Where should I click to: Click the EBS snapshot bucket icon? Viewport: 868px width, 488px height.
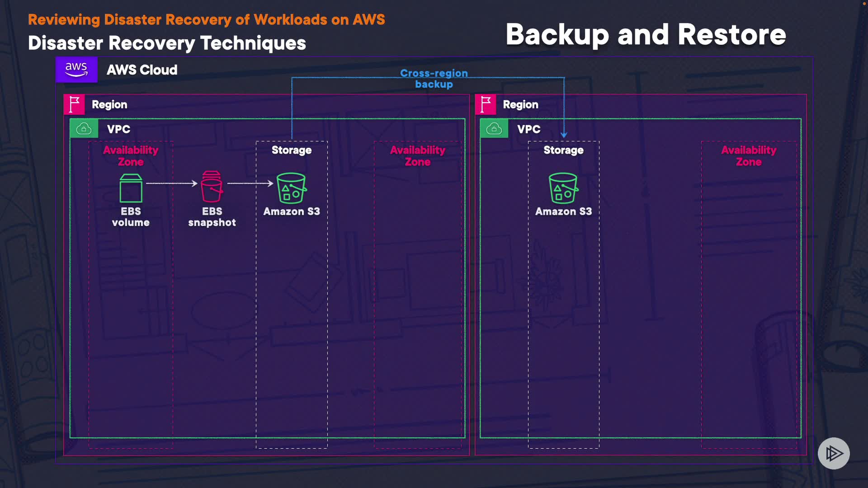212,187
